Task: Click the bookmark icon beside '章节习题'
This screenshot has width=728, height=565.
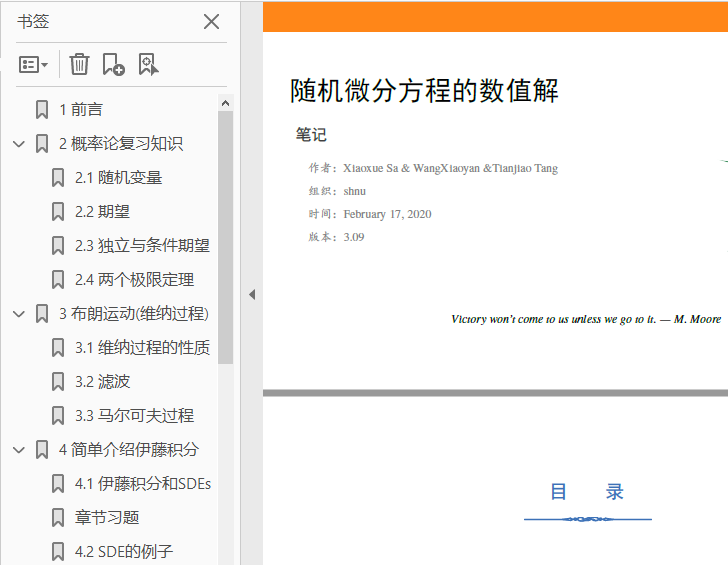Action: coord(58,518)
